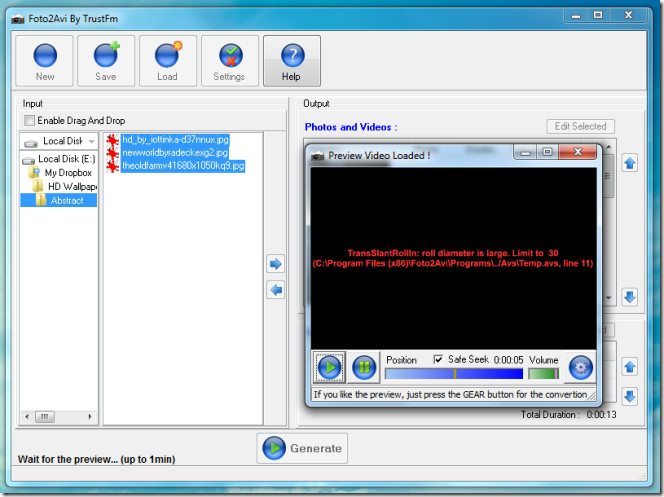Click folder tree horizontal scrollbar left arrow
The width and height of the screenshot is (664, 497).
click(x=27, y=417)
